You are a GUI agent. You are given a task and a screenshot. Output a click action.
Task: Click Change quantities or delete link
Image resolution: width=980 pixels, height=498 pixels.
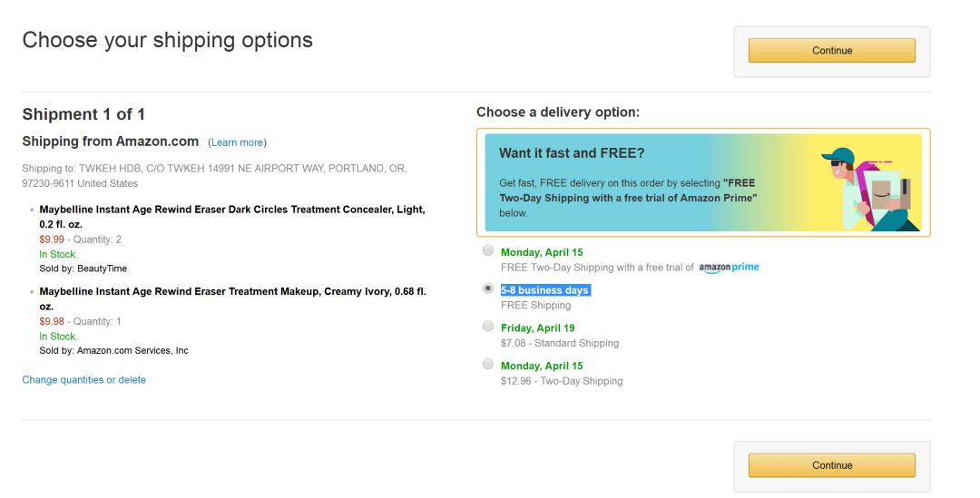click(x=83, y=380)
